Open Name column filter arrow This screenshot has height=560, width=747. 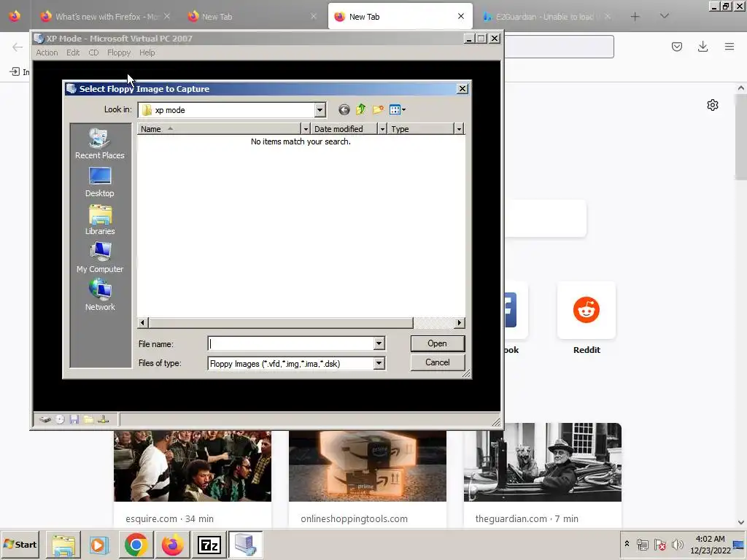[306, 129]
